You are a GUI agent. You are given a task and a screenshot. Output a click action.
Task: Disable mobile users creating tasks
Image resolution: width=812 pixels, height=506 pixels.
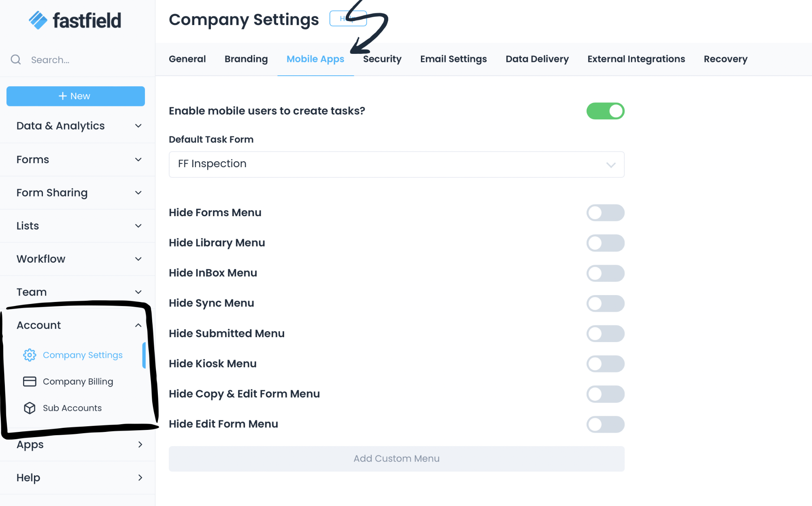[x=605, y=111]
